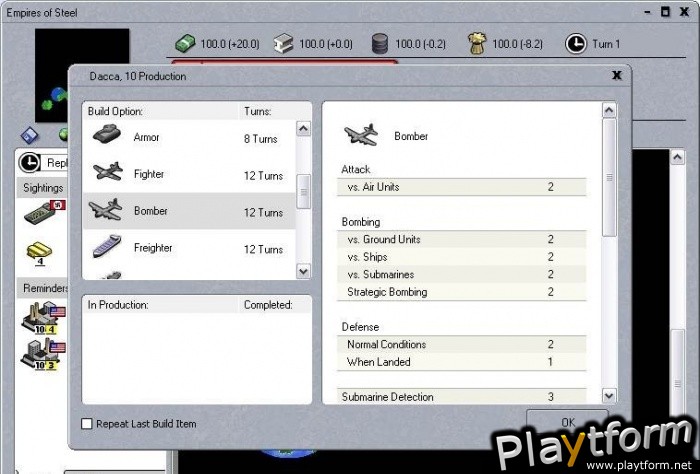Screen dimensions: 700x474
Task: Click build list scroll up arrow
Action: [303, 129]
